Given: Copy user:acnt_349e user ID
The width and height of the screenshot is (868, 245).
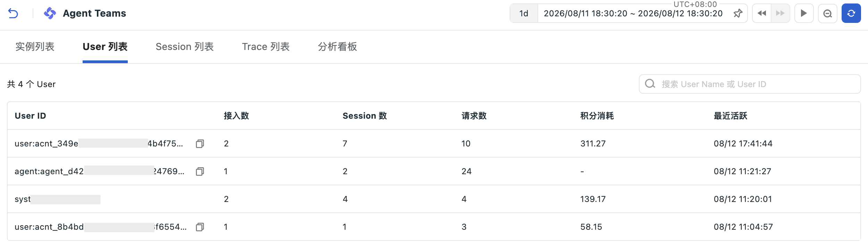Looking at the screenshot, I should (200, 144).
